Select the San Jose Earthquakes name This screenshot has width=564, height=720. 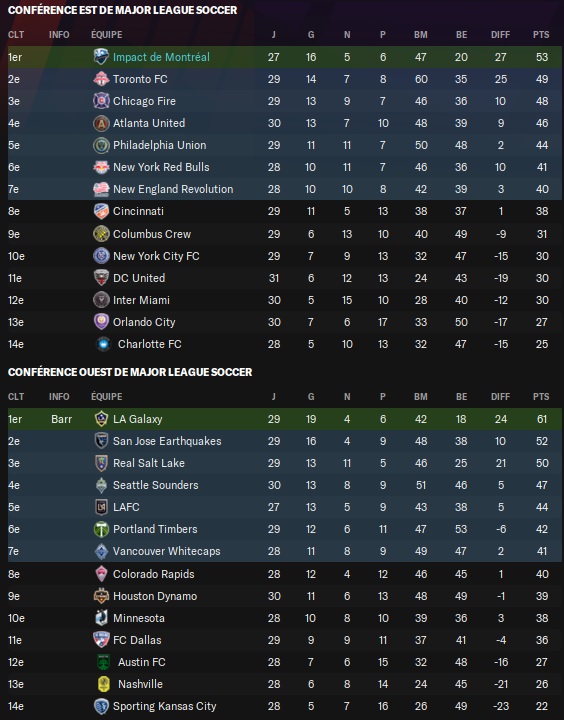(167, 441)
